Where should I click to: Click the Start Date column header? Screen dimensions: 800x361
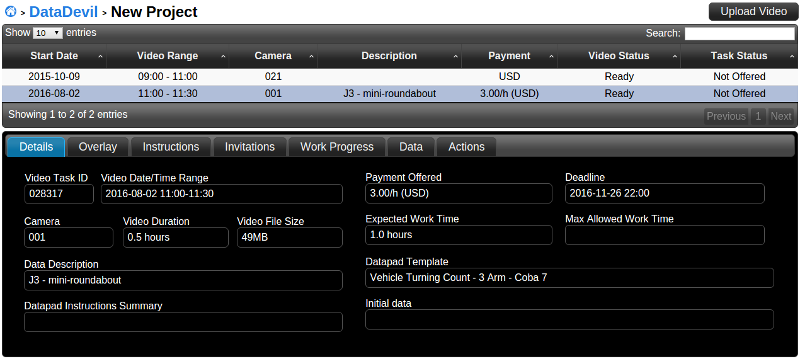54,56
